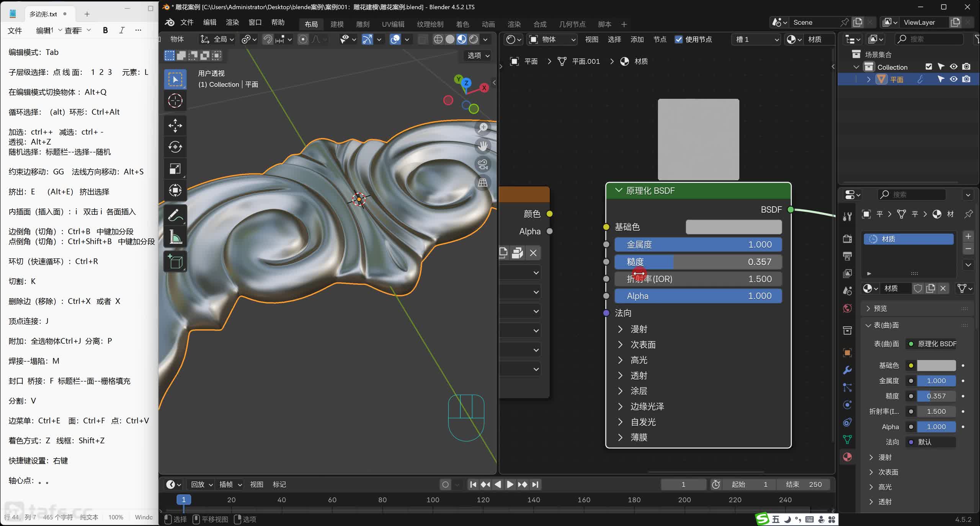
Task: Select the 3D Cursor tool
Action: click(175, 101)
